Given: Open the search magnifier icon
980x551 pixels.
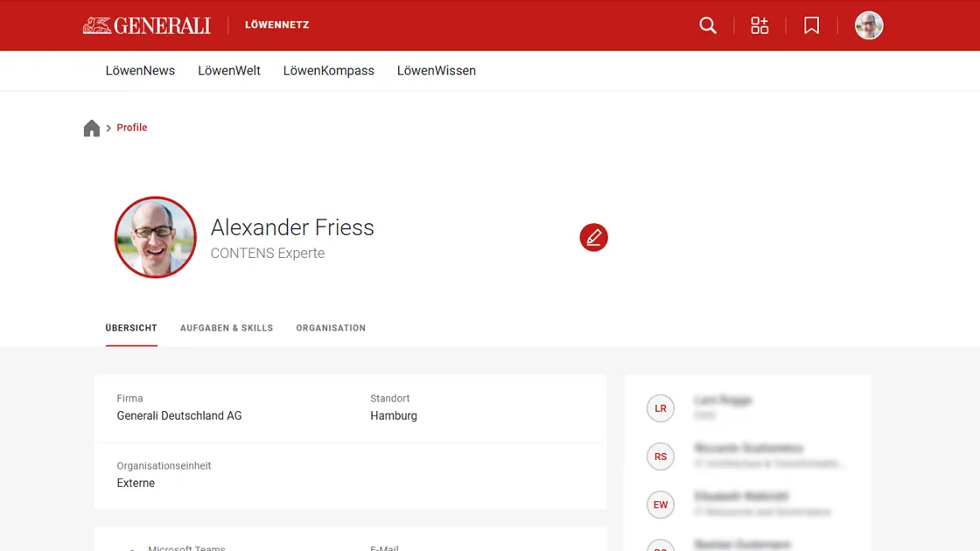Looking at the screenshot, I should [708, 25].
